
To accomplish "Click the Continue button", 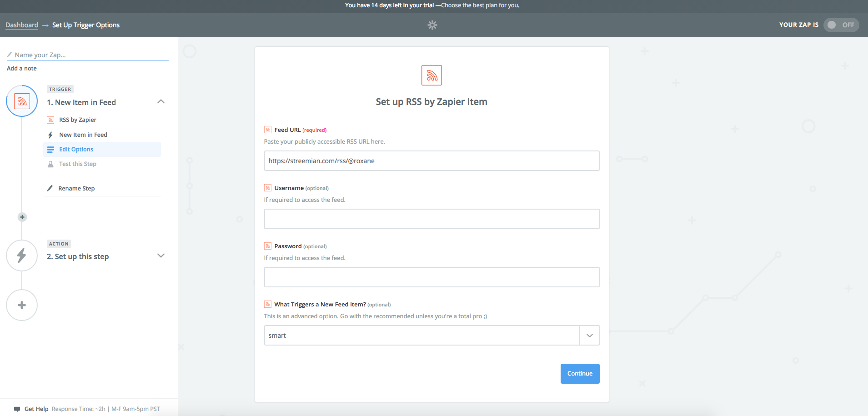I will pos(580,374).
